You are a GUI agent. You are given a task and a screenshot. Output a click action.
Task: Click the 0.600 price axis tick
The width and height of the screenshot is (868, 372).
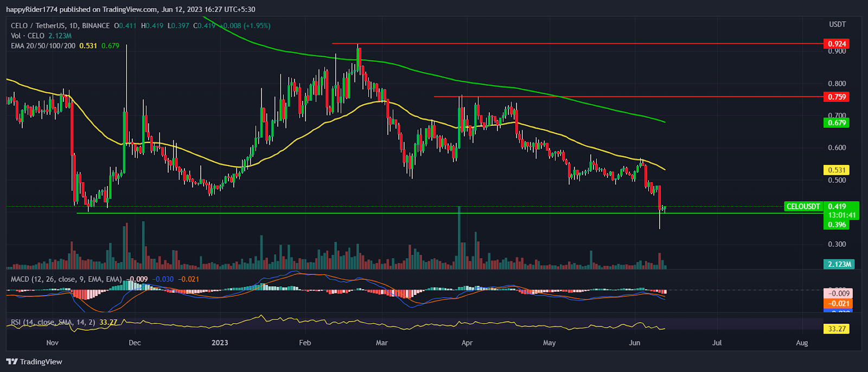click(x=837, y=147)
